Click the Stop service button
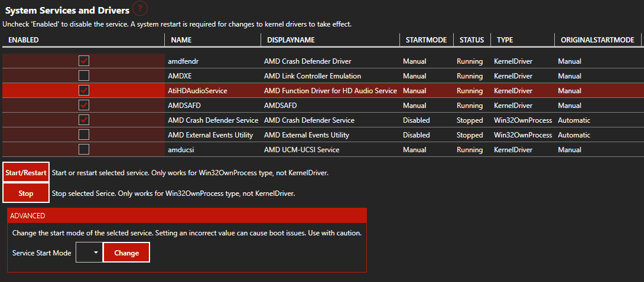Screen dimensions: 644x282 (x=26, y=193)
